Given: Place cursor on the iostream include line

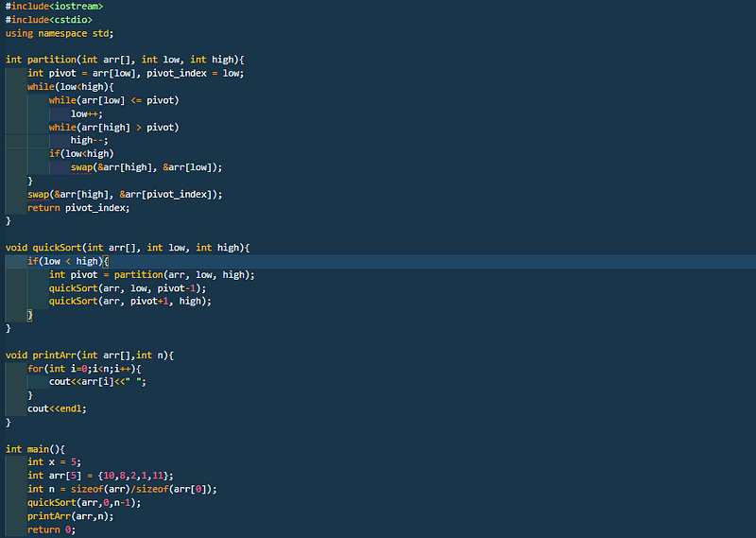Looking at the screenshot, I should [54, 7].
